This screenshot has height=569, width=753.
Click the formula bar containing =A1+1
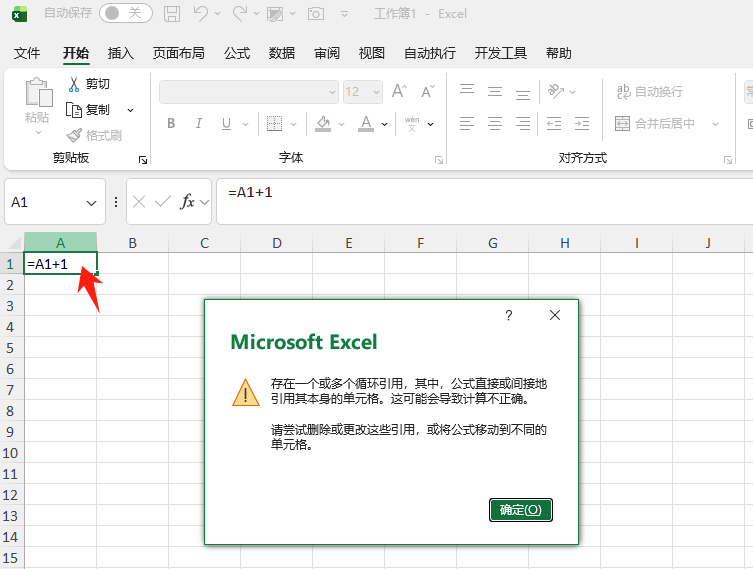(485, 202)
